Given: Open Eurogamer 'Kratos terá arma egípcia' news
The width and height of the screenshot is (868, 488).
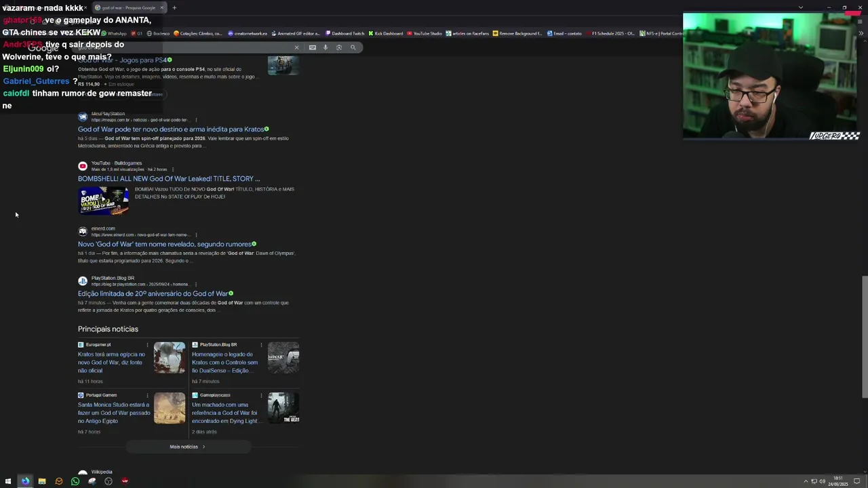Looking at the screenshot, I should pos(111,363).
